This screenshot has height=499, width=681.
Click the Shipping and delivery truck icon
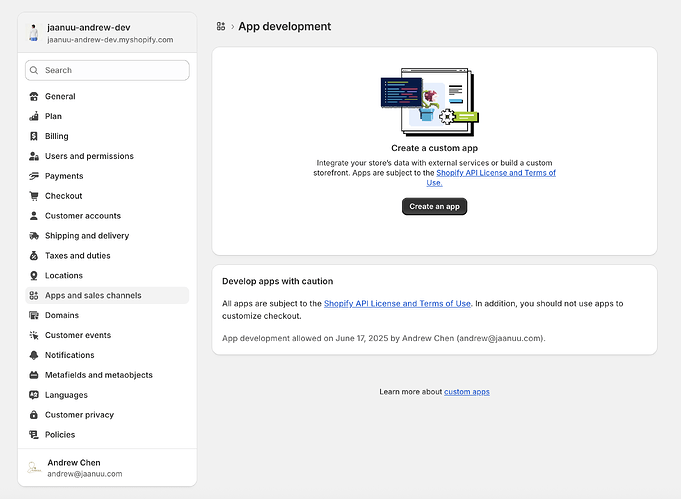click(34, 236)
